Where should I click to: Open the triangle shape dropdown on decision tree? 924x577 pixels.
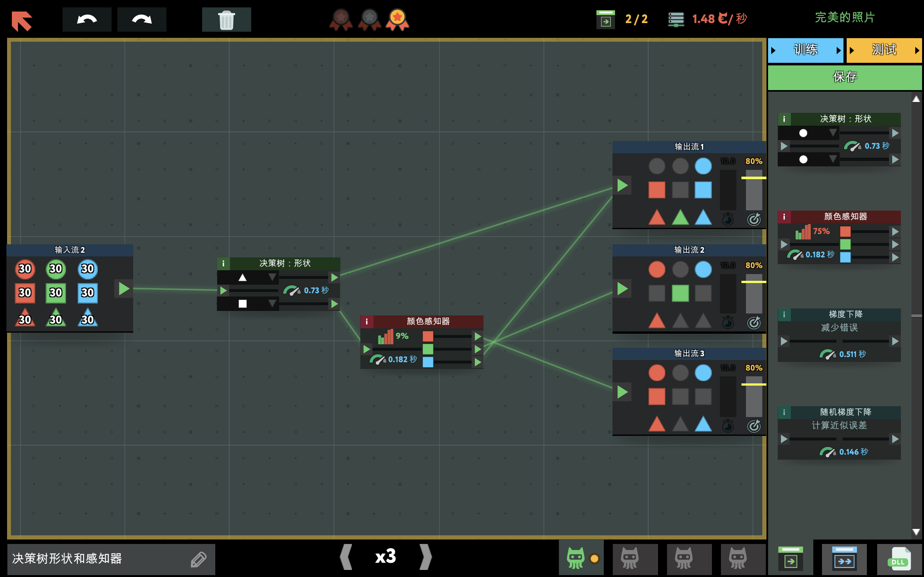tap(272, 277)
